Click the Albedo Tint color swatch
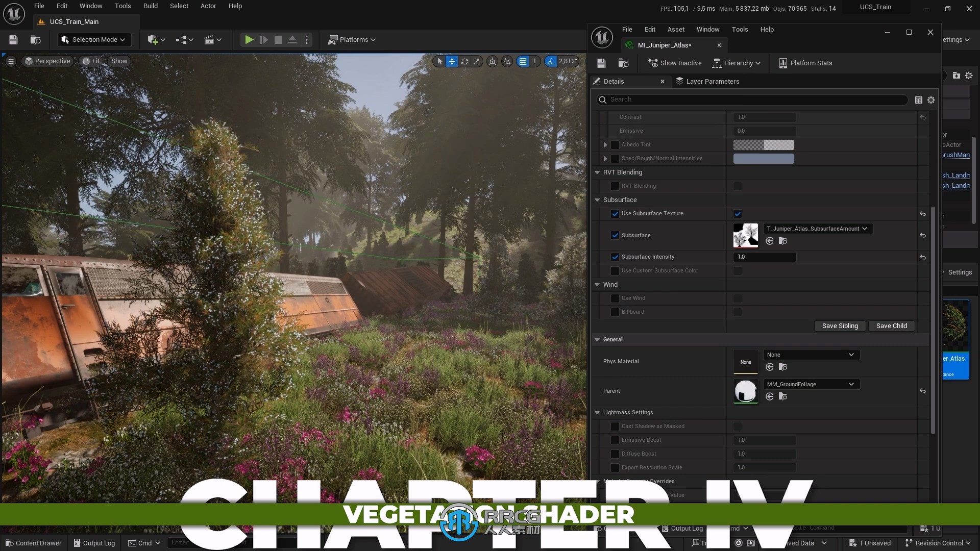The image size is (980, 551). pyautogui.click(x=763, y=144)
